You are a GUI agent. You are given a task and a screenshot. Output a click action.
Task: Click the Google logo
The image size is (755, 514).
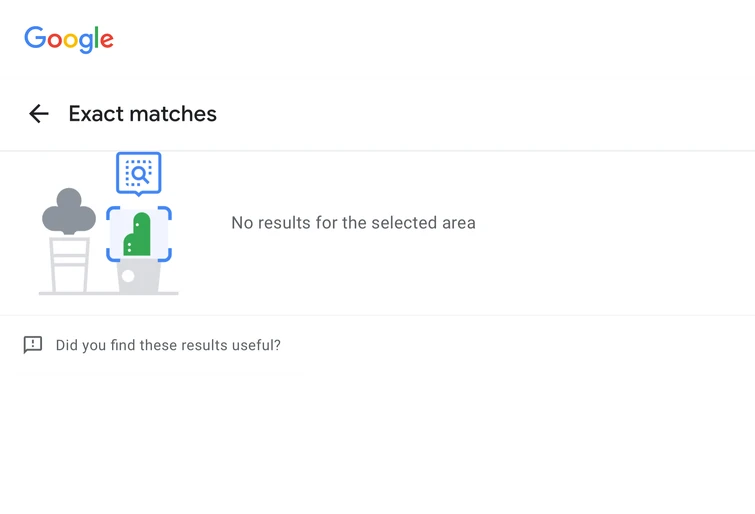pos(69,39)
